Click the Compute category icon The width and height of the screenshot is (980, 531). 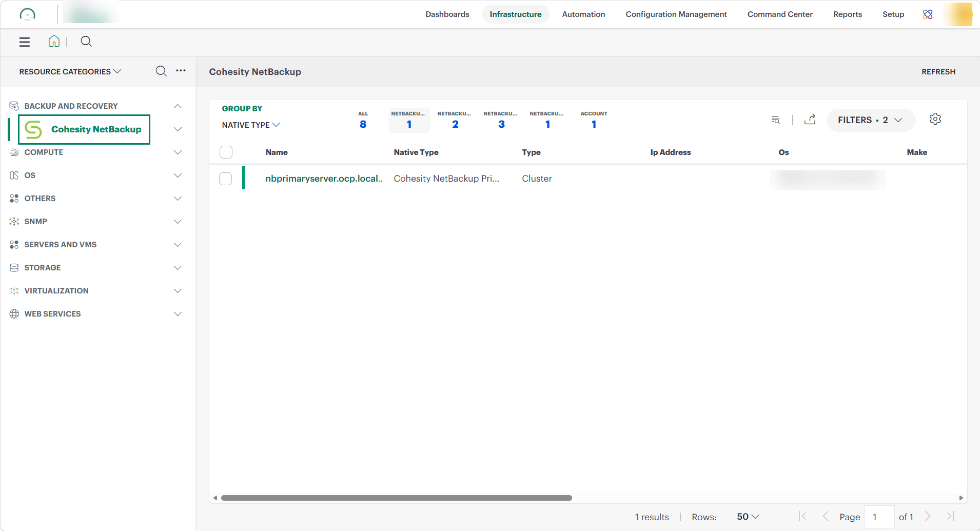click(x=14, y=152)
